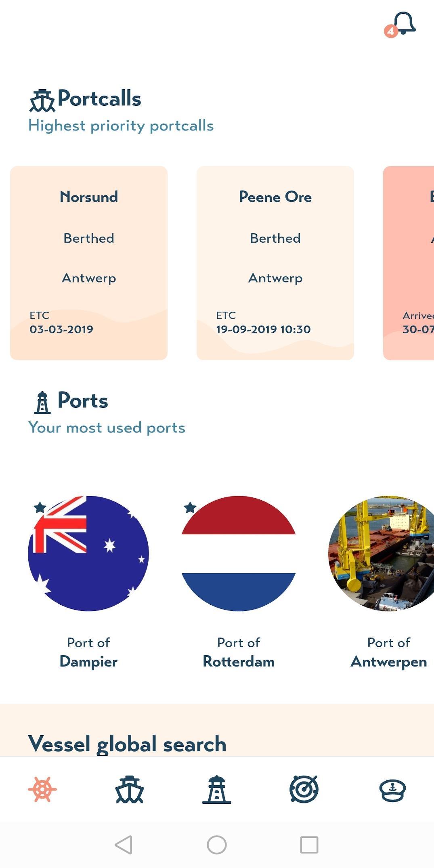This screenshot has height=868, width=434.
Task: Open the Norsund portcall card
Action: click(89, 262)
